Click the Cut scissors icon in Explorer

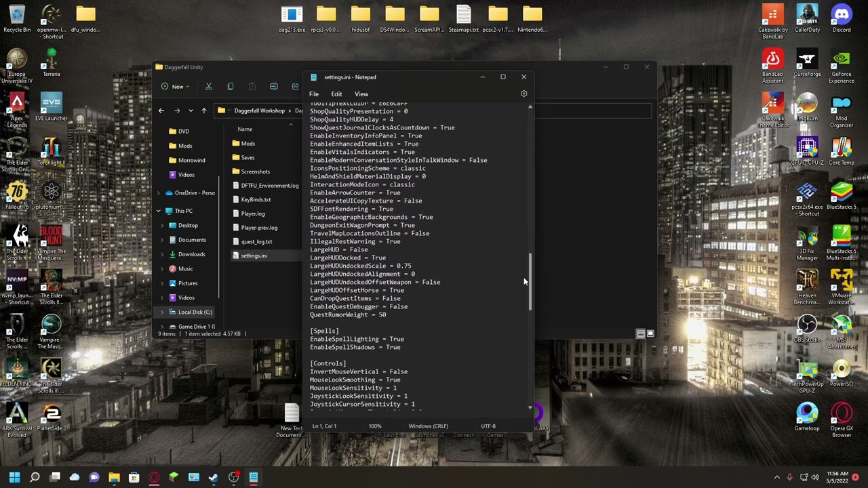(x=209, y=87)
